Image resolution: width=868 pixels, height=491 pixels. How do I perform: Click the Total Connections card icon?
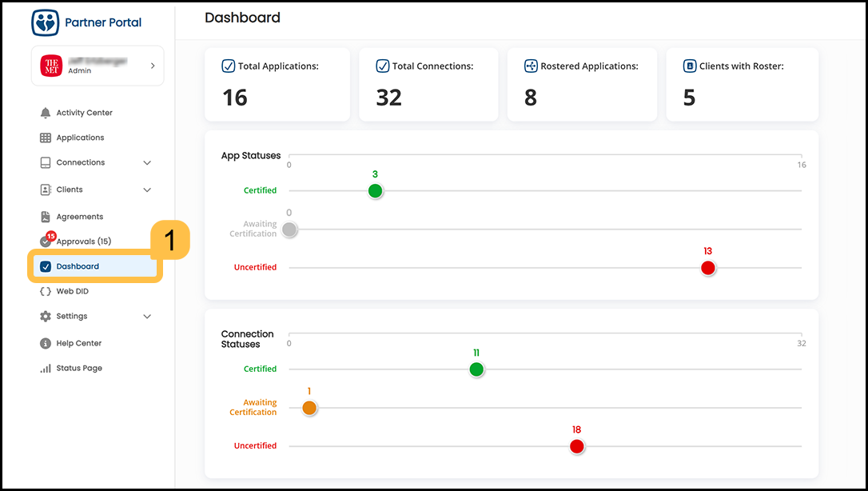pyautogui.click(x=383, y=66)
